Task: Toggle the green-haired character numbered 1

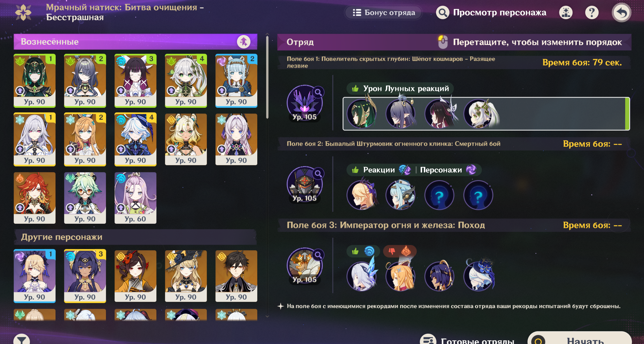Action: click(x=35, y=81)
